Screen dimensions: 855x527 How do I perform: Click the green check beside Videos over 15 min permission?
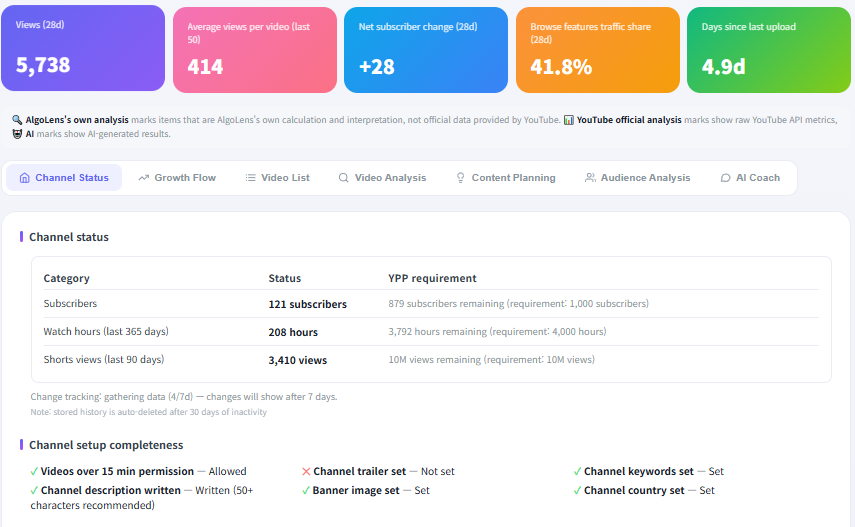click(34, 471)
